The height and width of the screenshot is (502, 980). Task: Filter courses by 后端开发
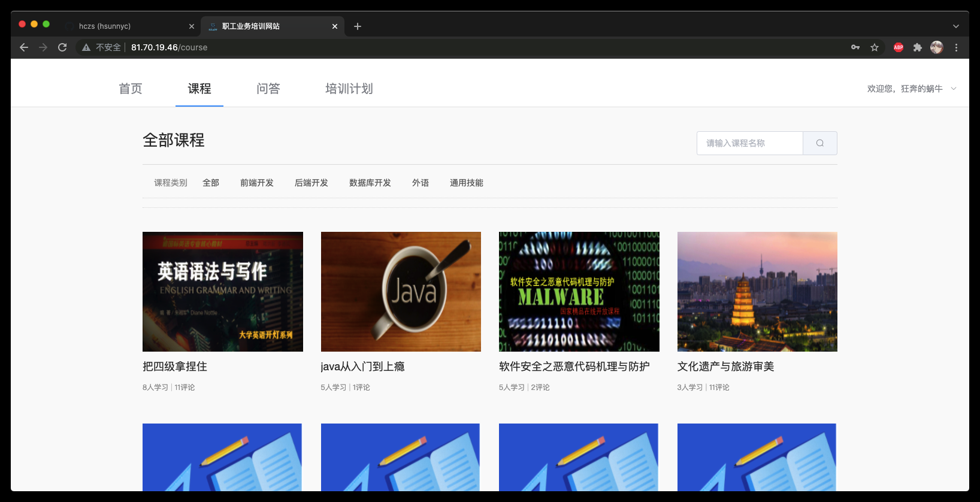(x=311, y=183)
